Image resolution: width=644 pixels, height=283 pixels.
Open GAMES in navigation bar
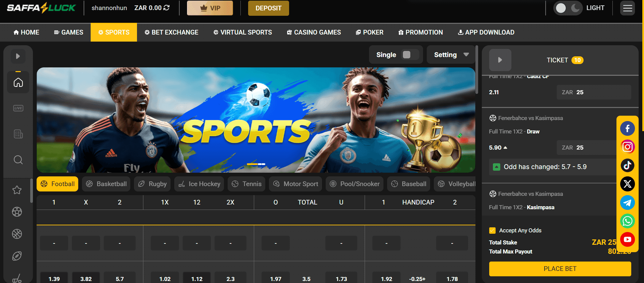tap(68, 32)
